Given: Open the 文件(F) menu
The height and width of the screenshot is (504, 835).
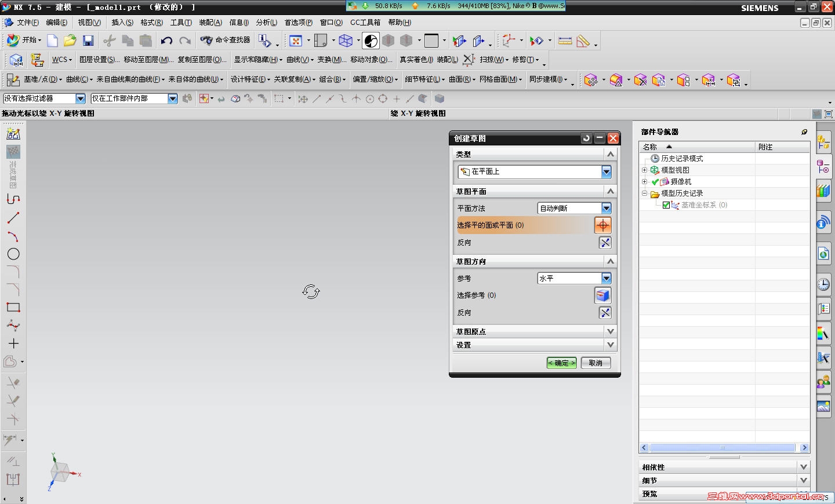Looking at the screenshot, I should click(x=28, y=23).
